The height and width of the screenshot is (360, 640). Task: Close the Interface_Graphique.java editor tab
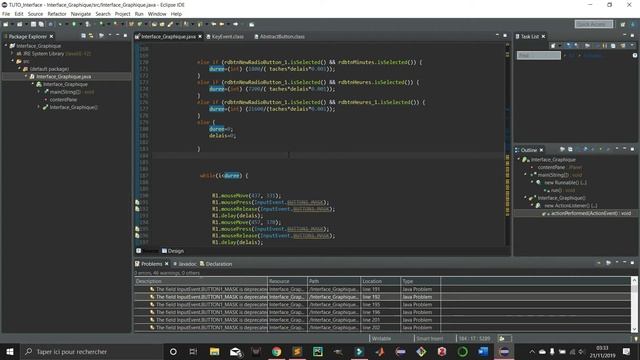point(200,36)
